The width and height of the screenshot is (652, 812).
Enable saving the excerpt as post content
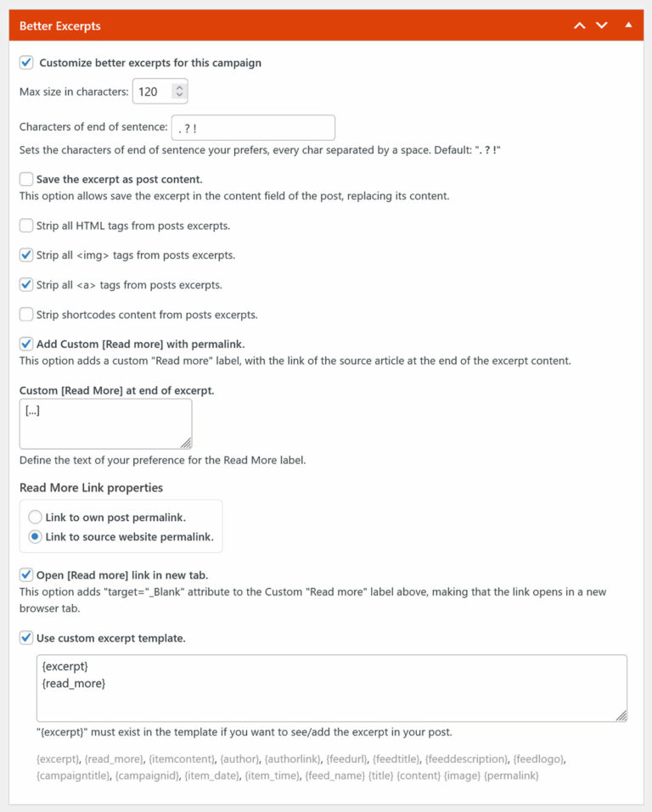25,179
